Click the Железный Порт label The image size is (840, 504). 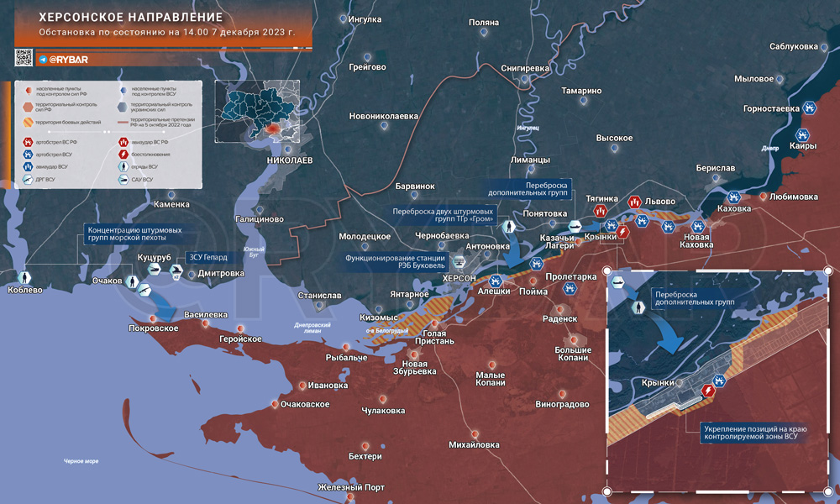[351, 487]
